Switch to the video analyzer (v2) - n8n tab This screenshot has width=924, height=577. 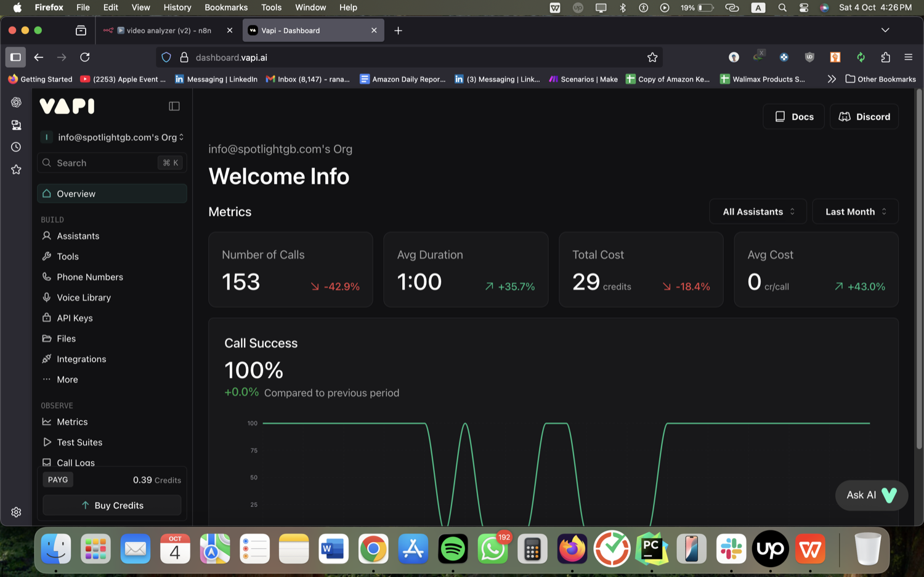point(168,30)
